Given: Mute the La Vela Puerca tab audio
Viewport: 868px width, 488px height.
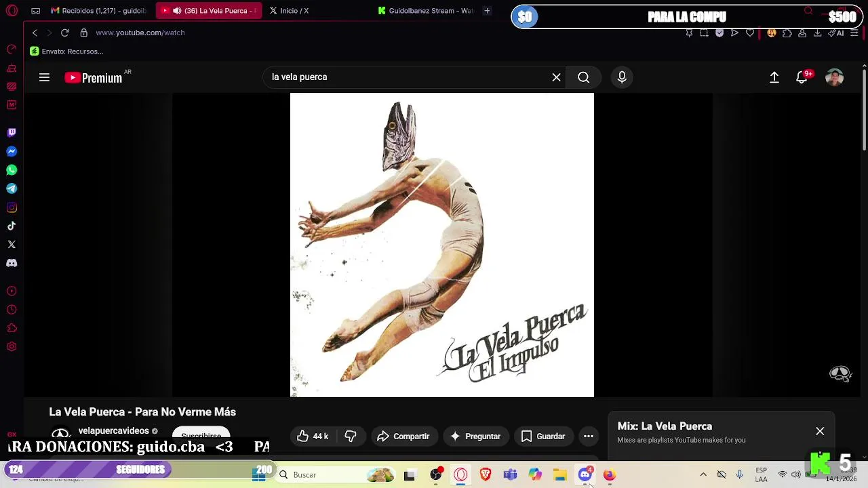Looking at the screenshot, I should (177, 11).
